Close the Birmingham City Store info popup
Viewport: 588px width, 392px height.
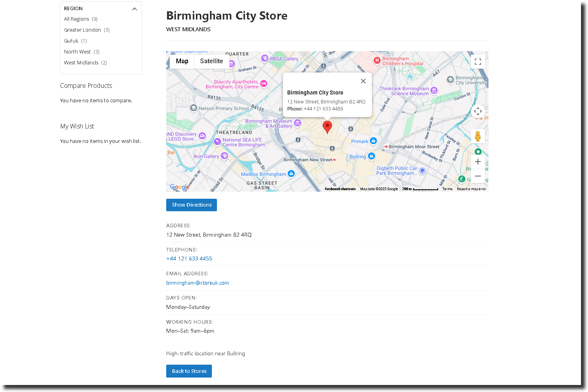point(363,81)
